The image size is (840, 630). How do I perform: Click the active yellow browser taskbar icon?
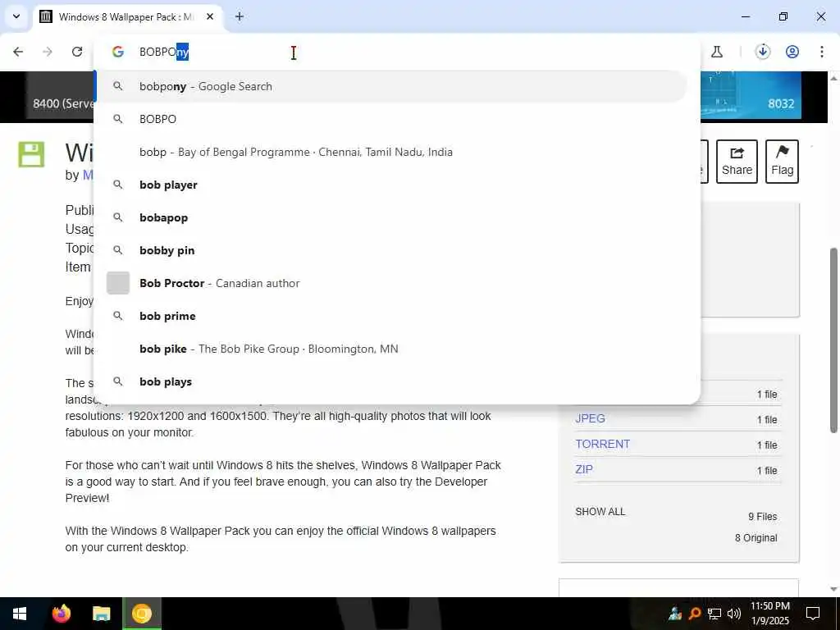pyautogui.click(x=142, y=614)
